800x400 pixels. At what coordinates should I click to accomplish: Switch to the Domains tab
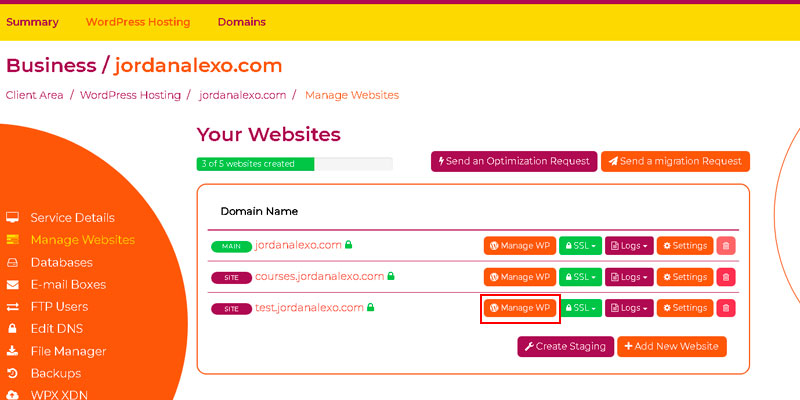pyautogui.click(x=242, y=22)
